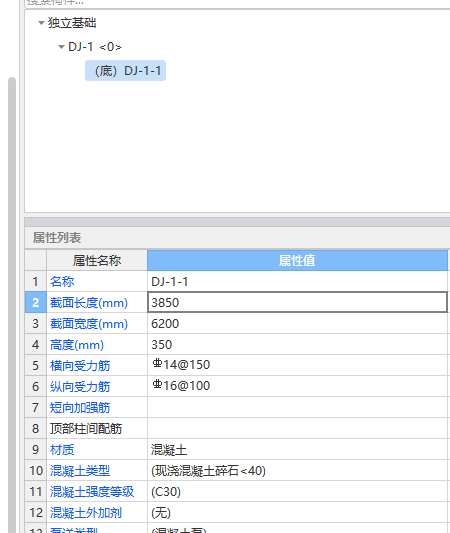Click the 名称 value cell DJ-1-1
Screen dimensions: 450x533
pyautogui.click(x=297, y=281)
